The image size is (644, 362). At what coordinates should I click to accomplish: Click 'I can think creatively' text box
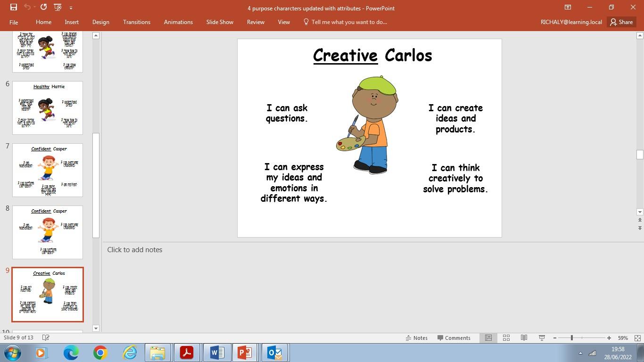coord(455,178)
